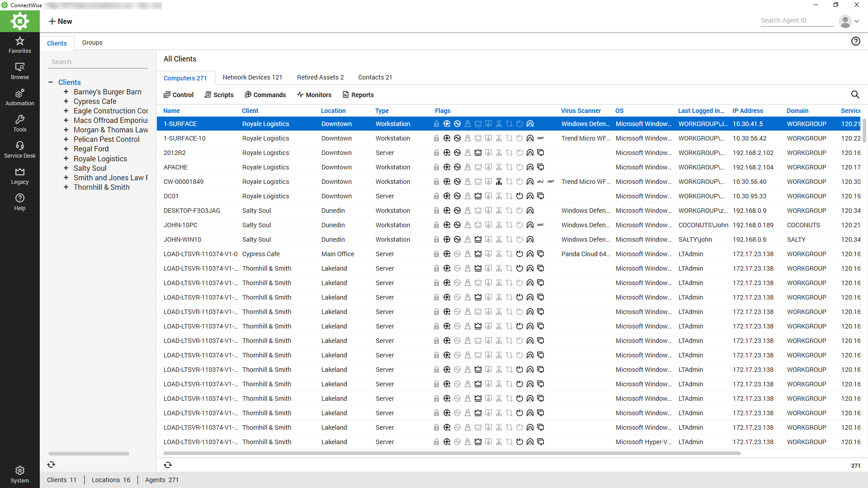Collapse the Clients tree root
The height and width of the screenshot is (488, 868).
[x=51, y=82]
